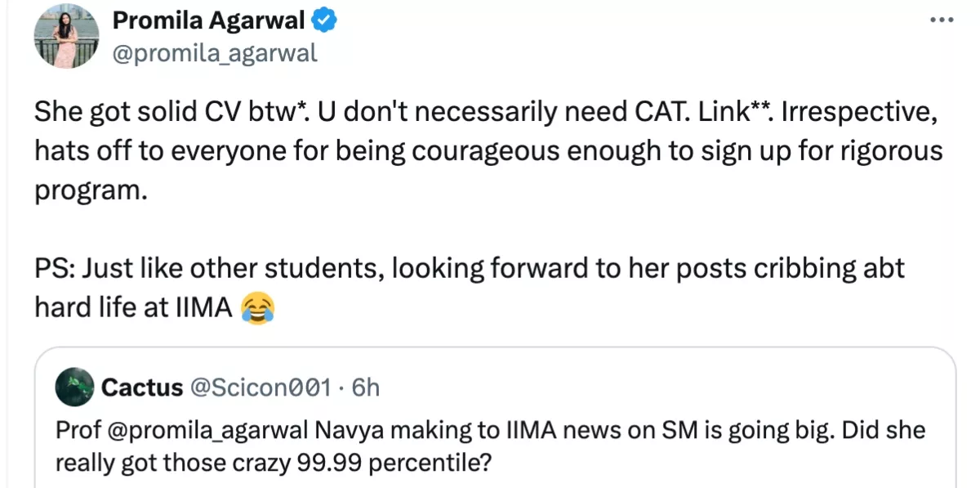Open the 6h timestamp link
Screen dimensions: 980x488
pos(365,387)
